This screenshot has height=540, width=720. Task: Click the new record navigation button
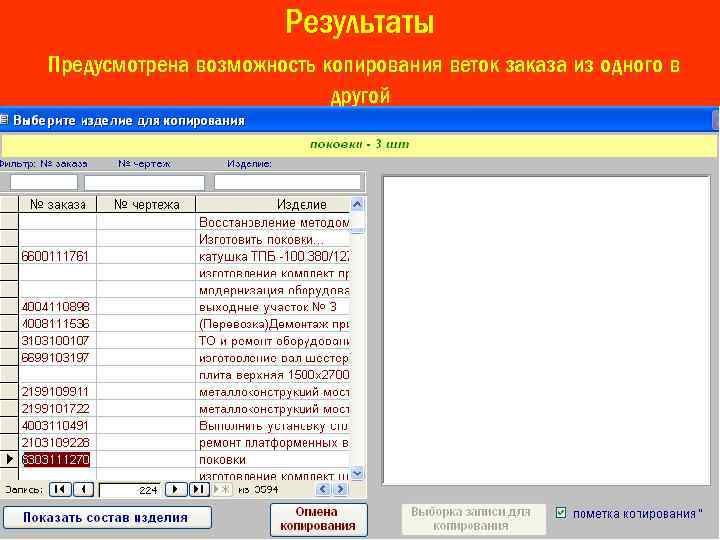coord(223,489)
